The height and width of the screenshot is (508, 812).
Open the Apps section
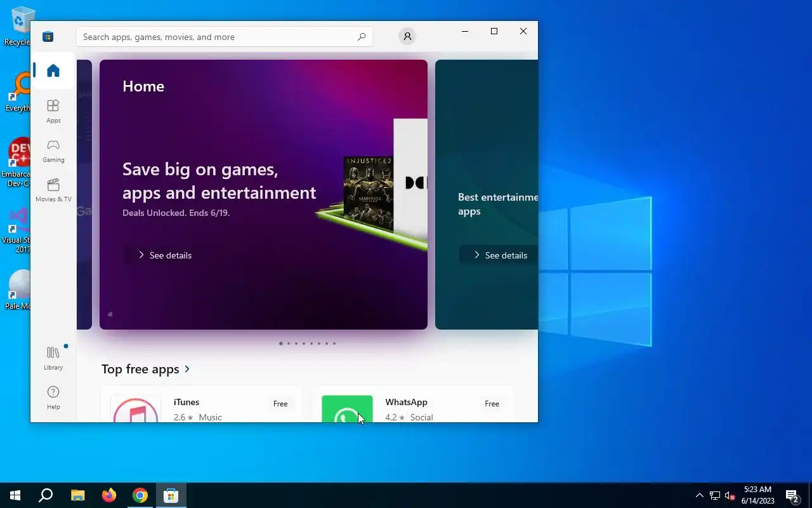point(53,111)
